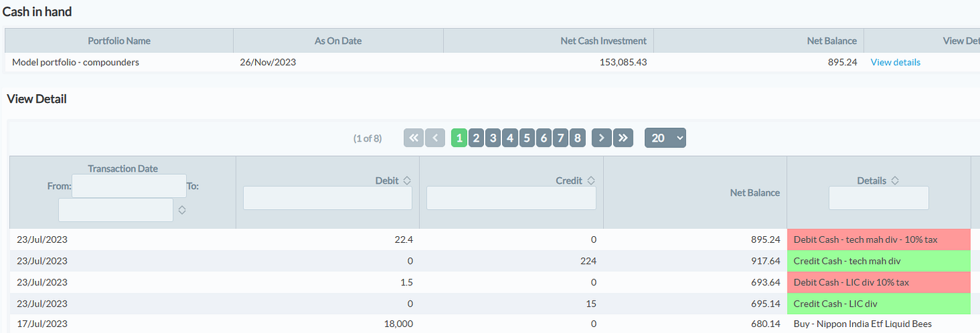Select net balance 693.64
The height and width of the screenshot is (333, 980).
click(x=766, y=283)
